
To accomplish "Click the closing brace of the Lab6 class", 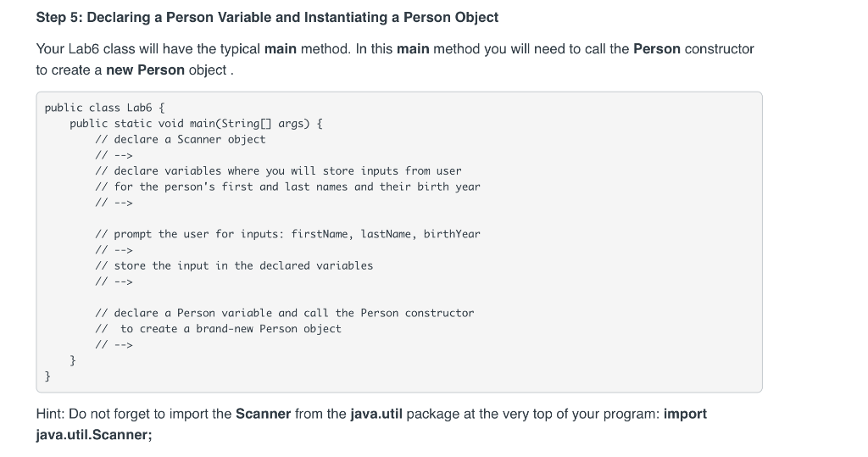I will [x=47, y=376].
